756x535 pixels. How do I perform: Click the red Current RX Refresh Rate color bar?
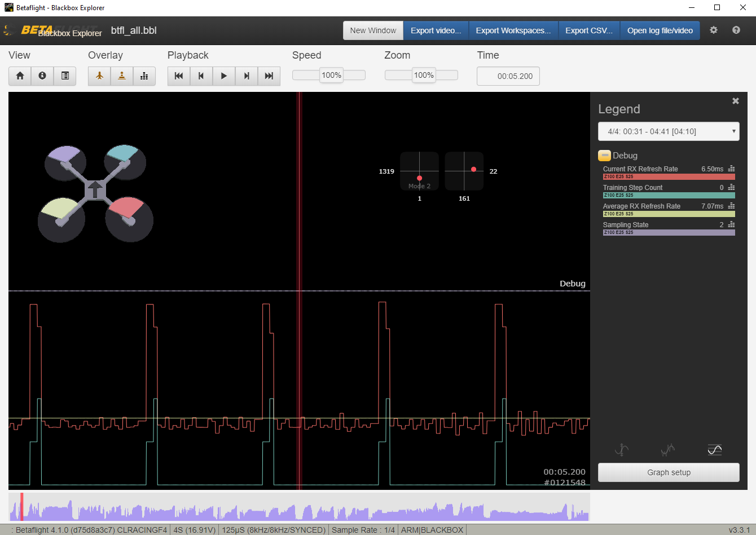coord(669,176)
